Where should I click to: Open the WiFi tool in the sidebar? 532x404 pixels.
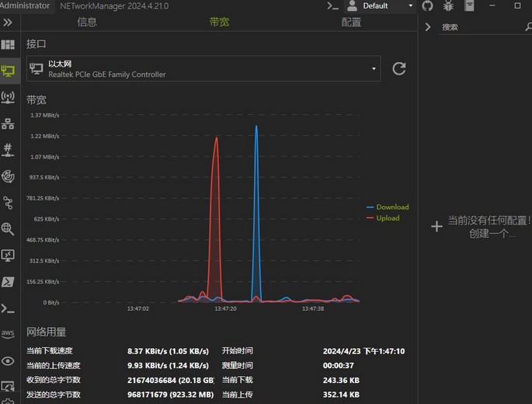(x=8, y=97)
